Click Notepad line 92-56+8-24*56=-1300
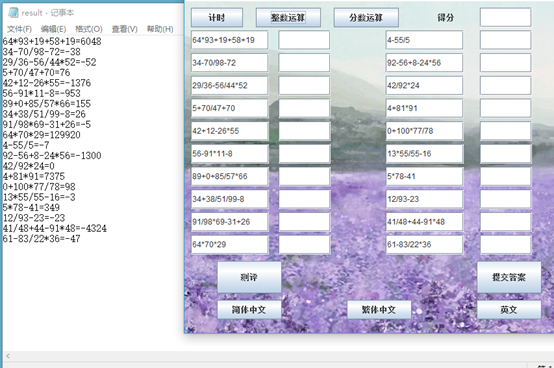 (52, 156)
